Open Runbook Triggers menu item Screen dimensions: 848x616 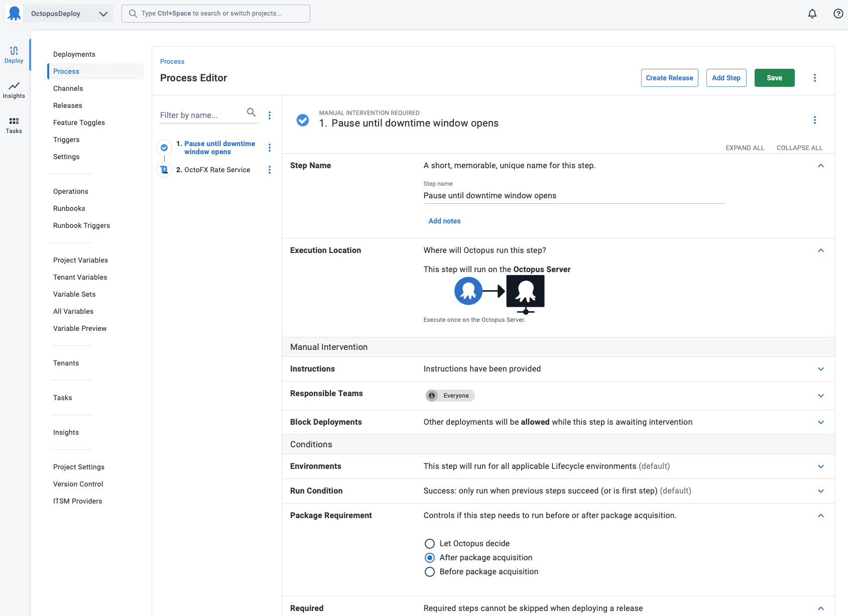[x=82, y=225]
